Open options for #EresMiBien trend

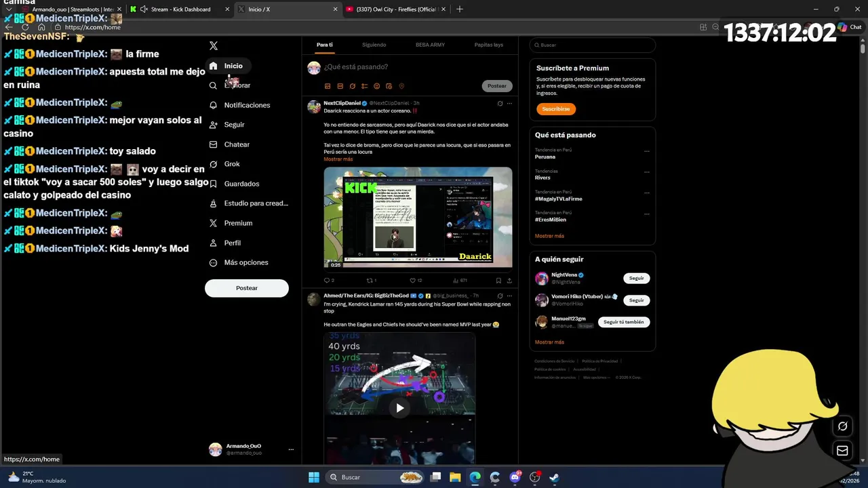coord(647,214)
